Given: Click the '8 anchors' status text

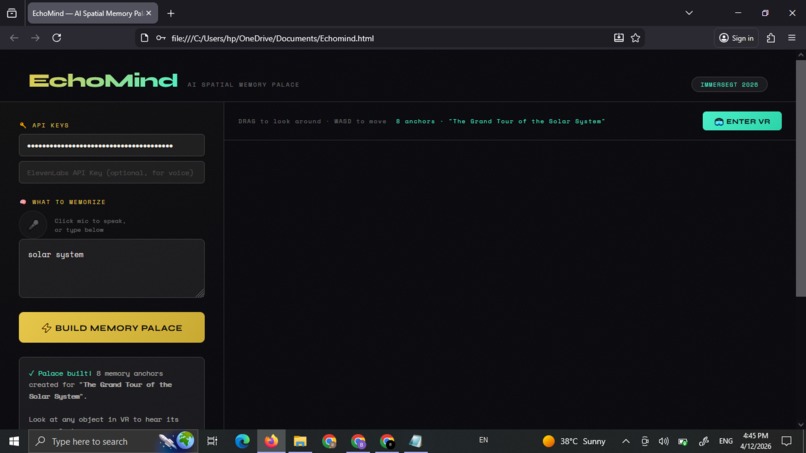Looking at the screenshot, I should [415, 121].
